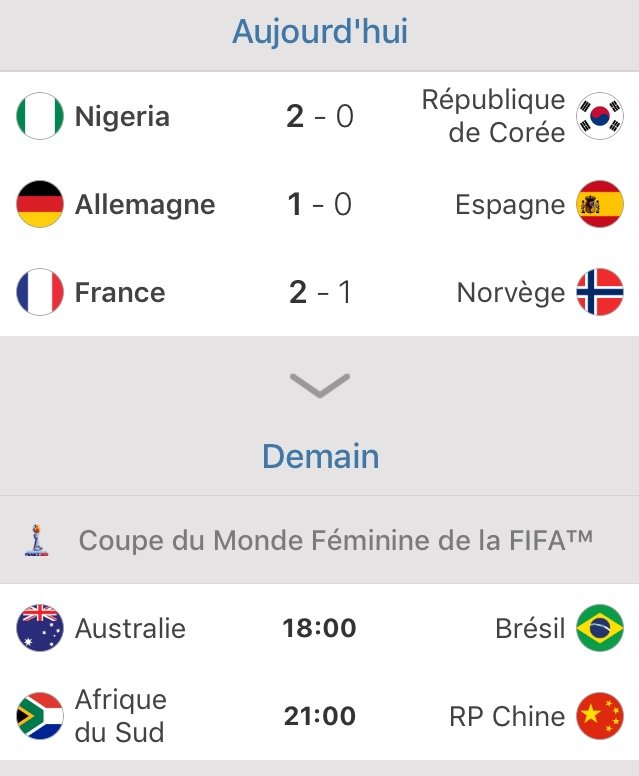Image resolution: width=639 pixels, height=776 pixels.
Task: Tap the Norvège flag icon
Action: pos(600,293)
